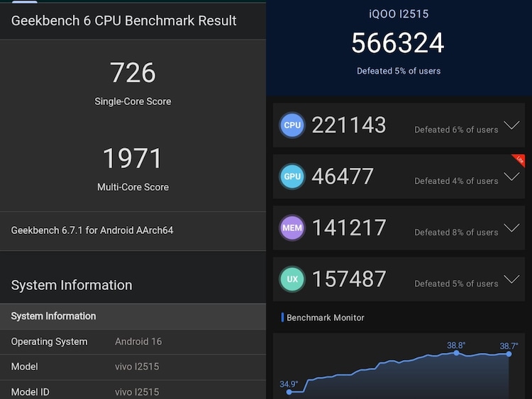Screen dimensions: 532x399
Task: Click the blue Benchmark Monitor marker bar
Action: click(x=282, y=317)
